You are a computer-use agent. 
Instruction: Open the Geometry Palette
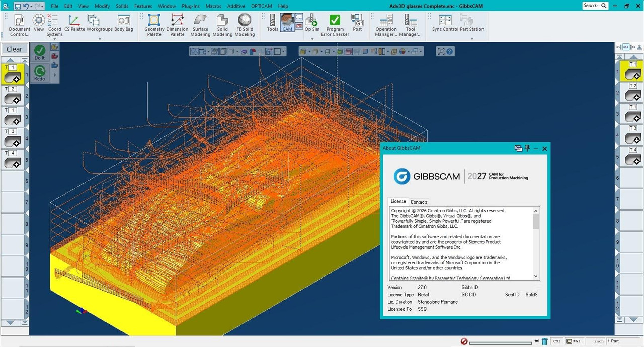[154, 25]
